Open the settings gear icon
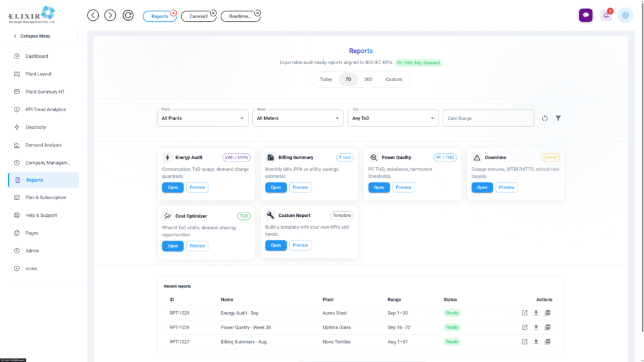Screen dimensions: 644x362 click(x=625, y=16)
